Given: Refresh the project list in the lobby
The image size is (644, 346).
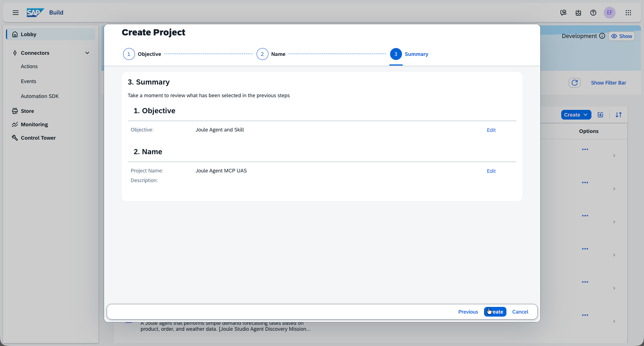Looking at the screenshot, I should pos(575,83).
